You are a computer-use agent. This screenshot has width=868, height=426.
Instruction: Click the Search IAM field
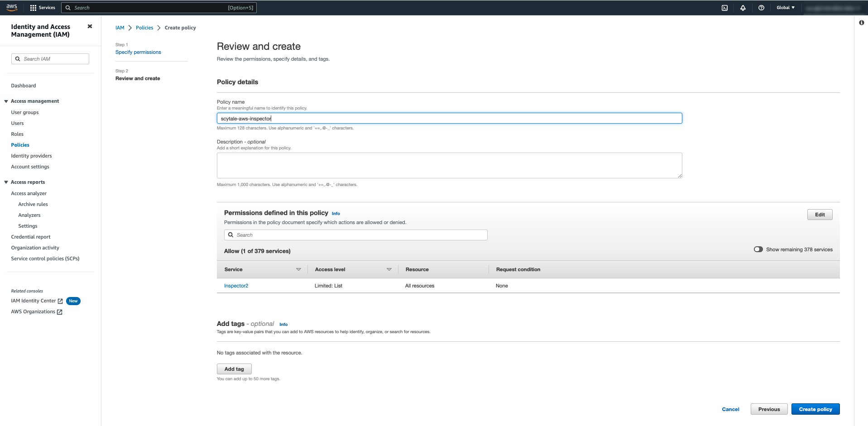50,59
